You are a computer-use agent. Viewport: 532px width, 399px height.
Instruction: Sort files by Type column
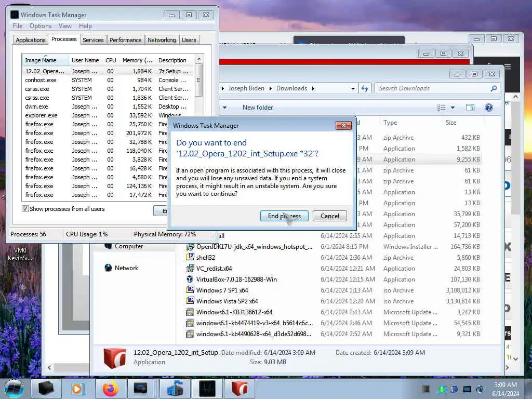pos(390,123)
